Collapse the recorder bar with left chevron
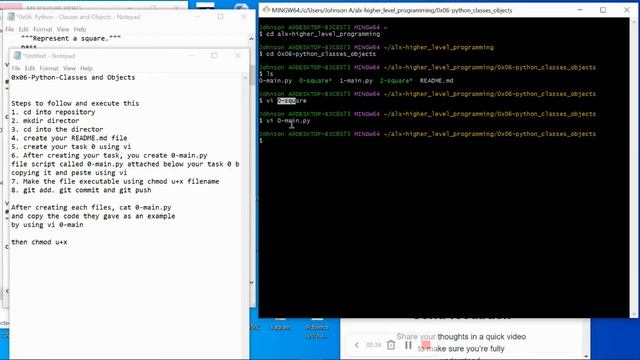The image size is (640, 360). [357, 345]
